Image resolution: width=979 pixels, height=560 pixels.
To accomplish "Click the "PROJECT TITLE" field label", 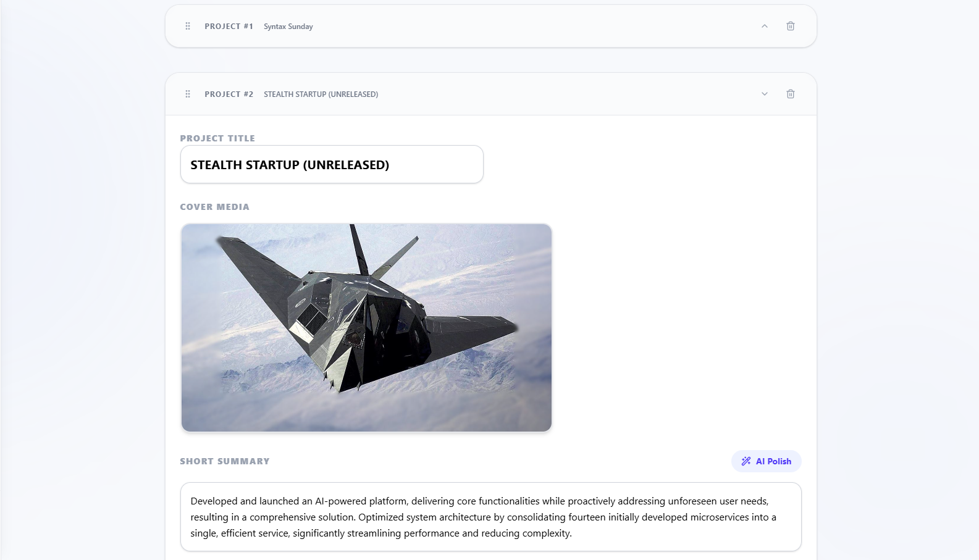I will [217, 138].
